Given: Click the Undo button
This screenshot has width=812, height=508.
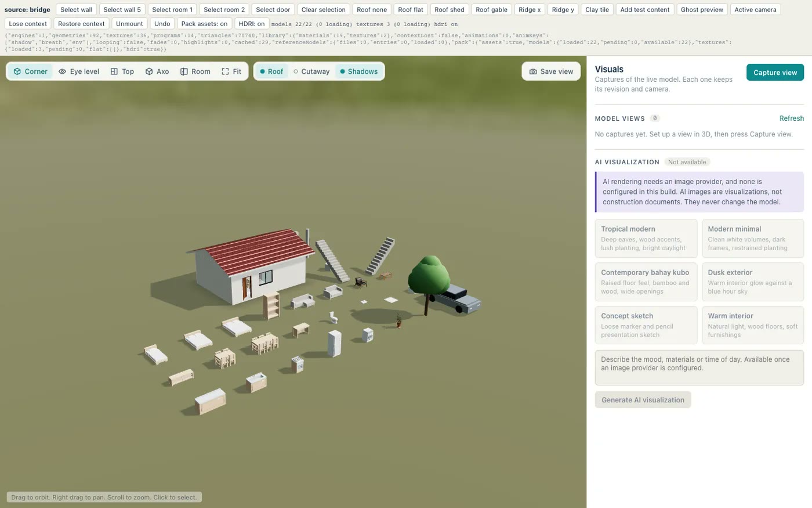Looking at the screenshot, I should point(162,24).
